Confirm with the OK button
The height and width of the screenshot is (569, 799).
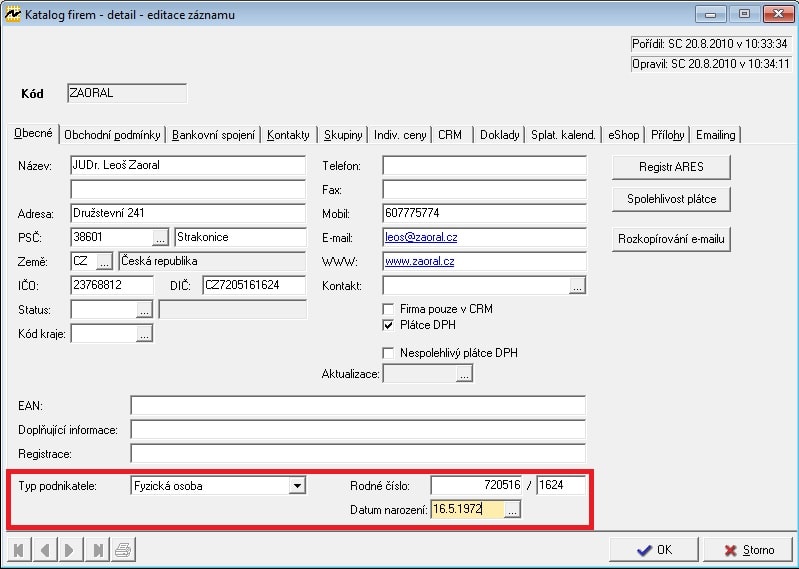coord(654,550)
